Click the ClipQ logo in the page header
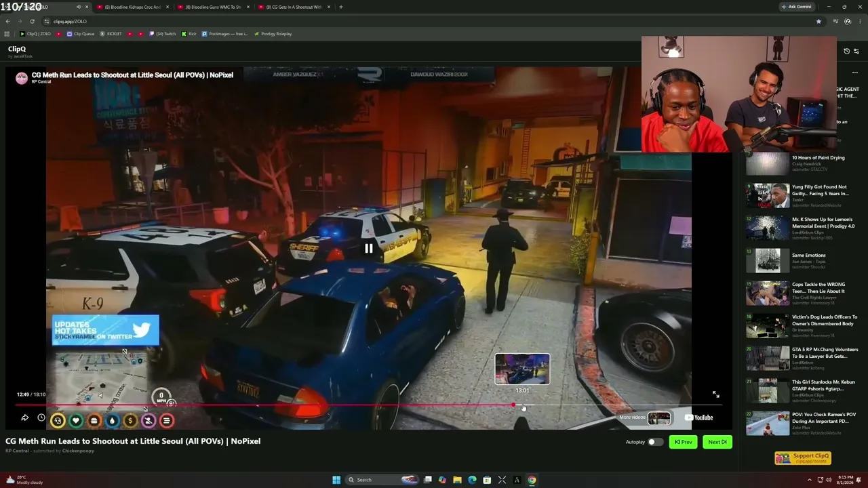 [17, 49]
